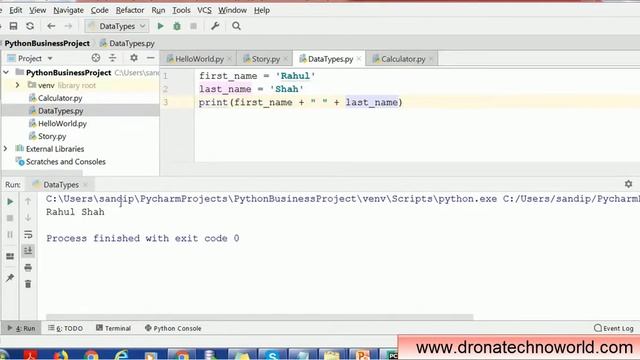Open the 4: Run tool window button
640x360 pixels.
(x=21, y=328)
